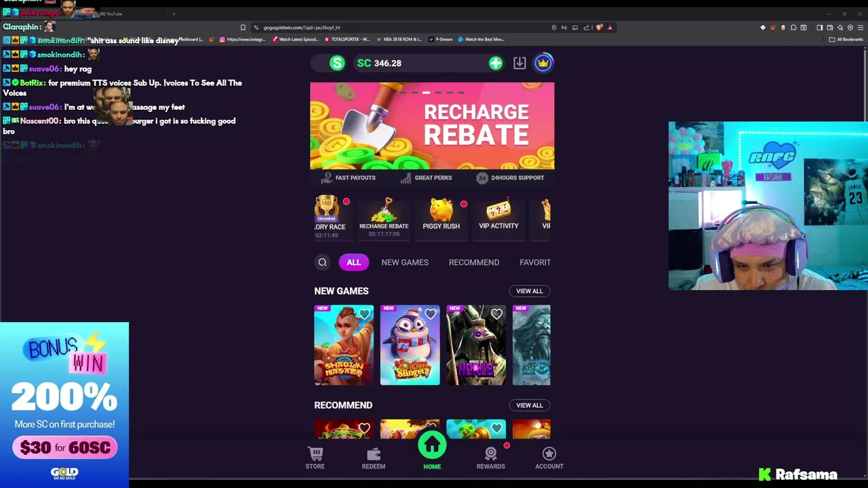Open the game search magnifier icon
The height and width of the screenshot is (488, 868).
coord(323,262)
